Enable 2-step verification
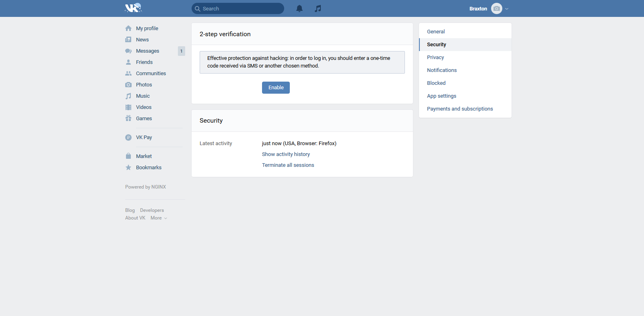 (x=276, y=88)
